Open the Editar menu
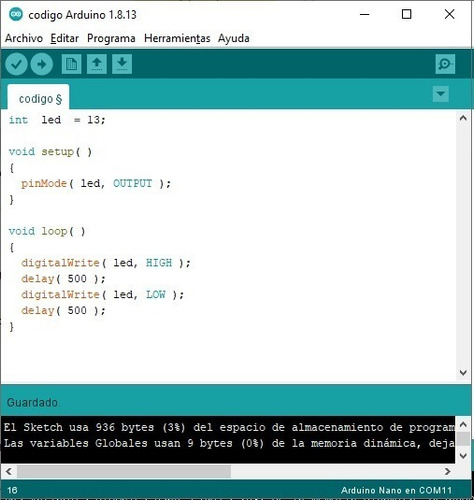474x500 pixels. (65, 38)
